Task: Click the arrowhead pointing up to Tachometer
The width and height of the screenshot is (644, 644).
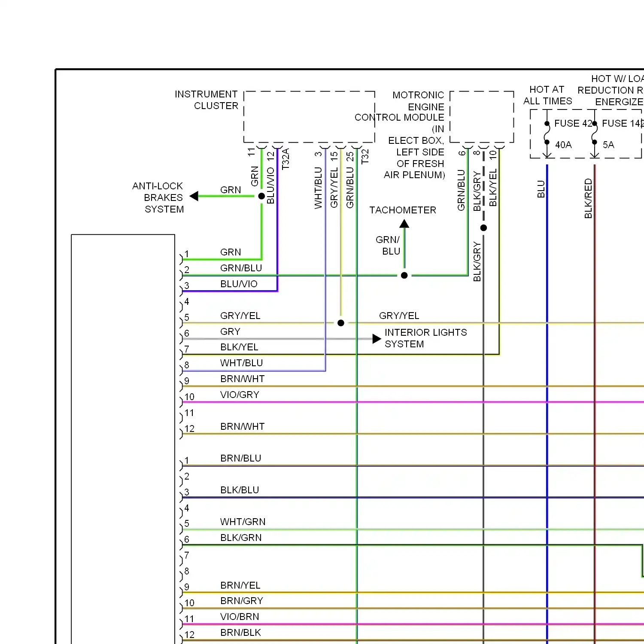Action: click(x=404, y=224)
